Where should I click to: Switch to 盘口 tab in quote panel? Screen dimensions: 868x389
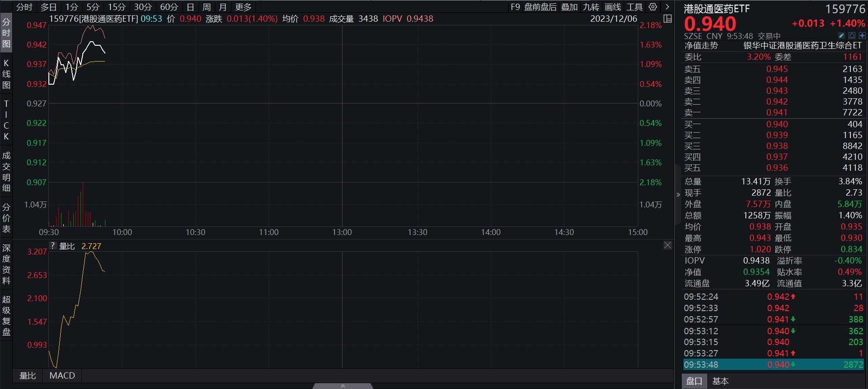[x=694, y=381]
